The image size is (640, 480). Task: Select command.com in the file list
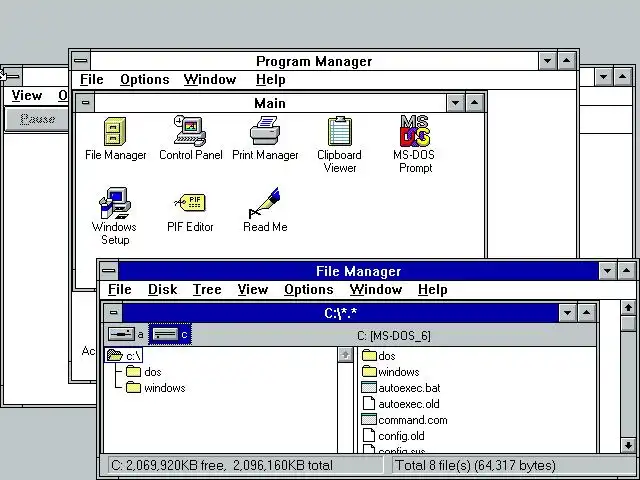(404, 420)
